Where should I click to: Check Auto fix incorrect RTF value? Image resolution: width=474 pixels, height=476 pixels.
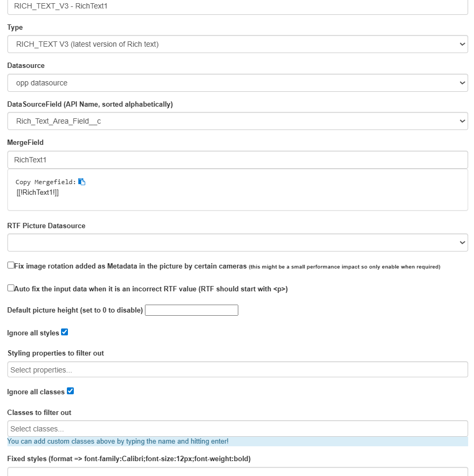click(11, 288)
